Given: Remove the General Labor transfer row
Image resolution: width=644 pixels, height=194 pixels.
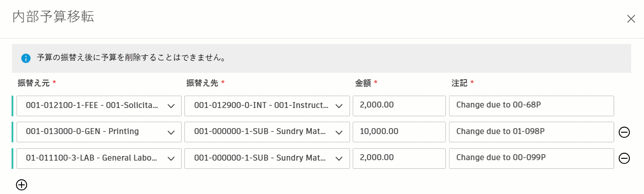Looking at the screenshot, I should 624,158.
